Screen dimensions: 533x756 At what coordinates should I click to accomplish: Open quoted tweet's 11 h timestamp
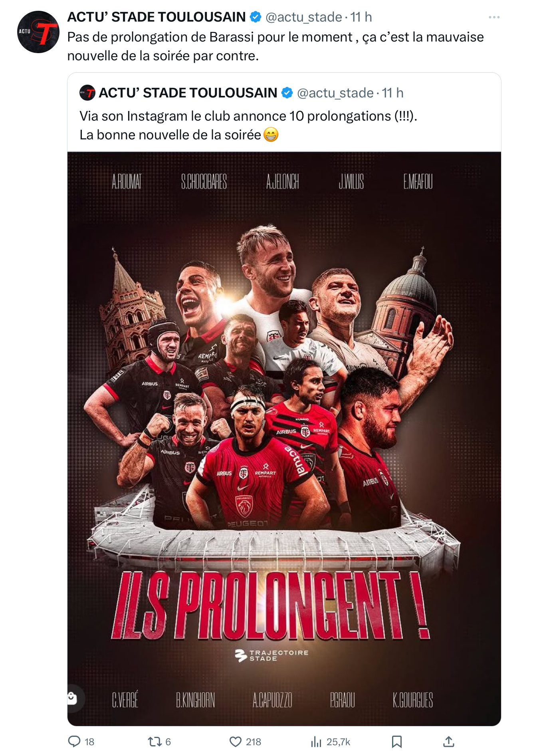click(393, 93)
